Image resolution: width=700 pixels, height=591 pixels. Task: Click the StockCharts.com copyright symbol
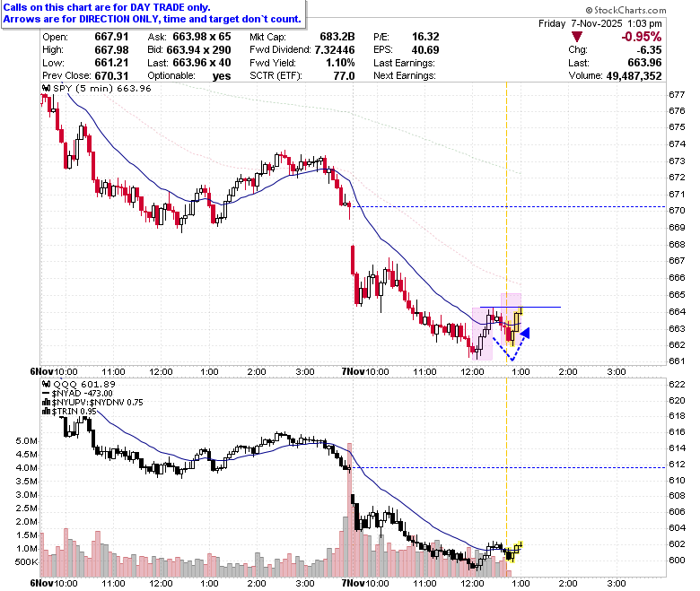[589, 10]
